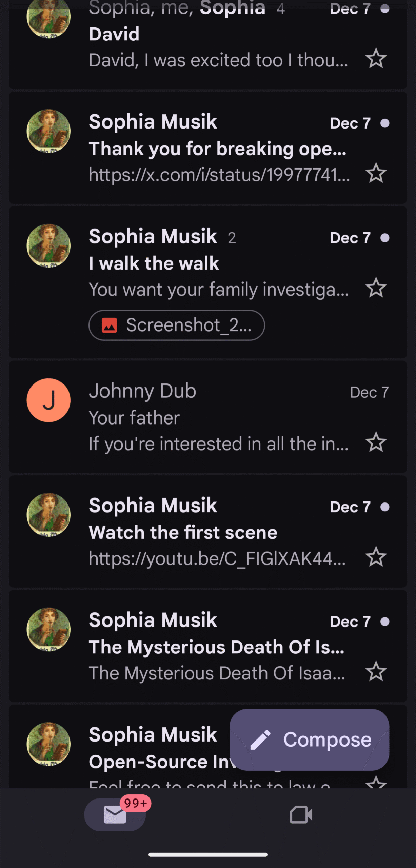Open the Screenshot_2... image attachment chip
The height and width of the screenshot is (868, 416).
(176, 325)
